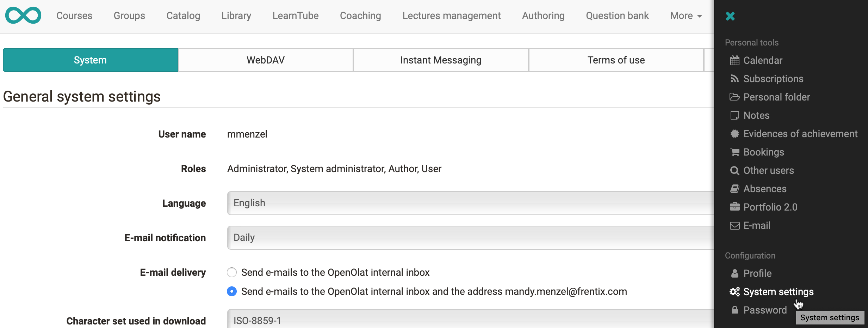The height and width of the screenshot is (328, 868).
Task: Switch to the WebDAV tab
Action: 266,60
